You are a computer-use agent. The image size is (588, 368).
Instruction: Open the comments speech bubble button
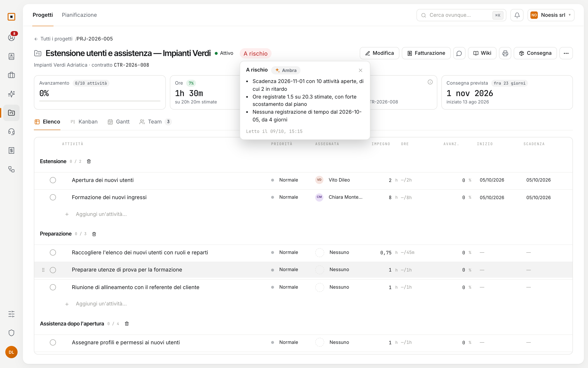[459, 53]
